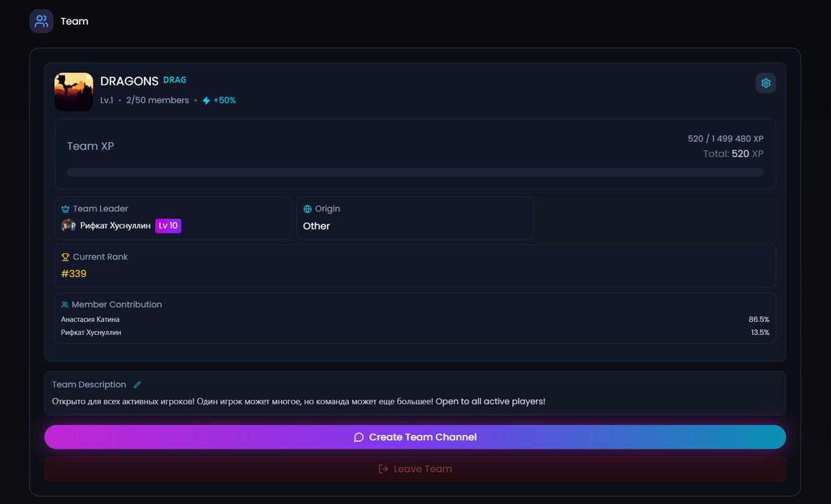Click Анастасия Катина in Member Contribution
Screen dimensions: 831x504
[90, 320]
